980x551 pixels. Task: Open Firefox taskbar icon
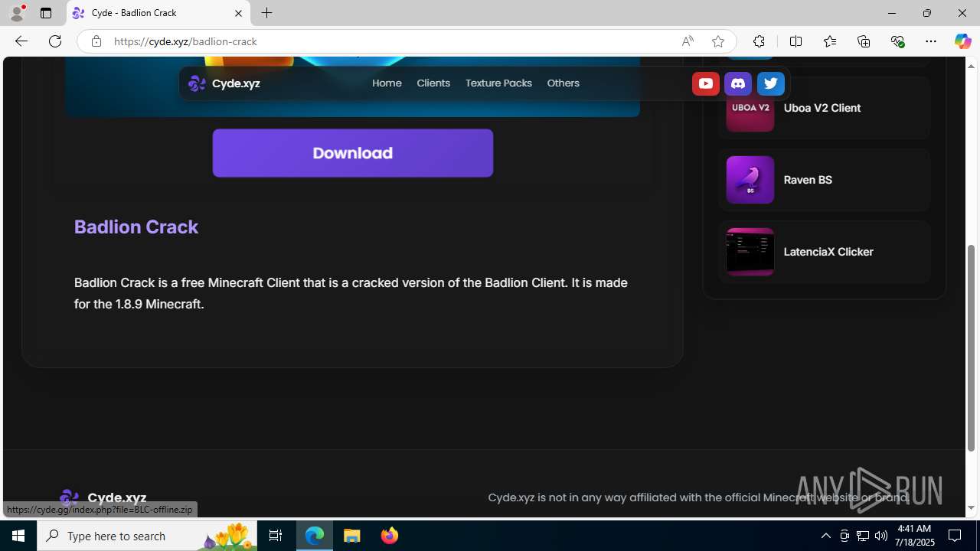(x=390, y=536)
